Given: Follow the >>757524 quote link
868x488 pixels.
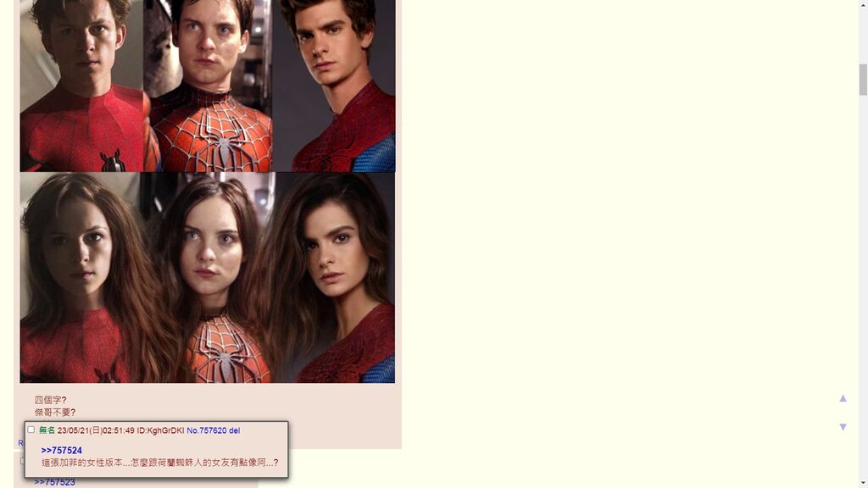Looking at the screenshot, I should (x=61, y=451).
